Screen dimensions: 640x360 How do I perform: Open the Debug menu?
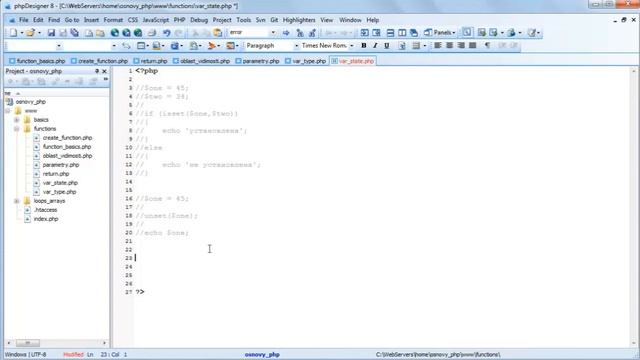click(199, 20)
